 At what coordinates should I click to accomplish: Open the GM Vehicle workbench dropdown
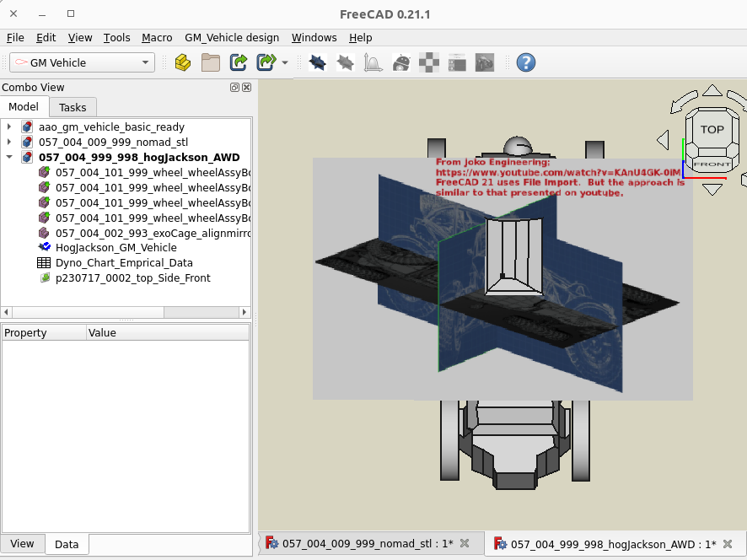(x=81, y=62)
